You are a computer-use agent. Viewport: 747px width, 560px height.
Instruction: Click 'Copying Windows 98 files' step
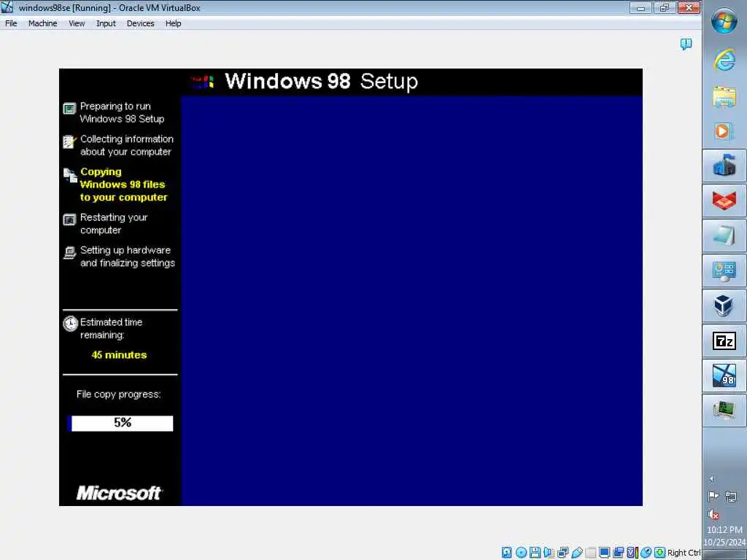click(124, 184)
